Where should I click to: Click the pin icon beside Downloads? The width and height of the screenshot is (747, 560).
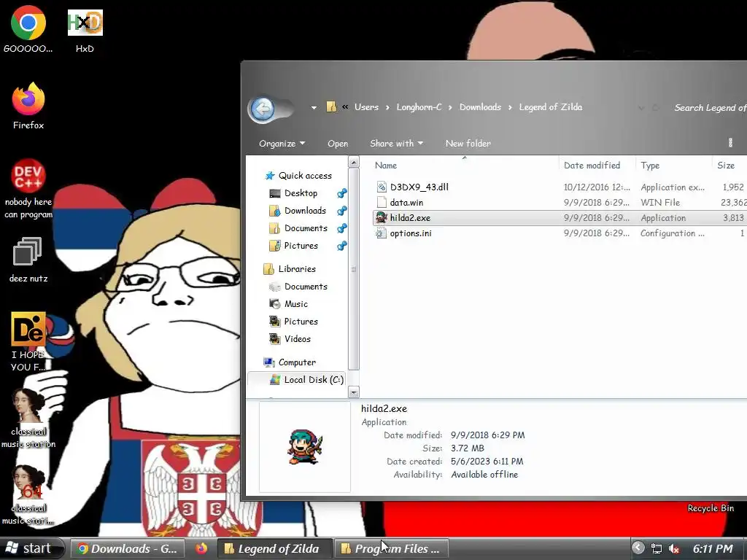point(341,211)
